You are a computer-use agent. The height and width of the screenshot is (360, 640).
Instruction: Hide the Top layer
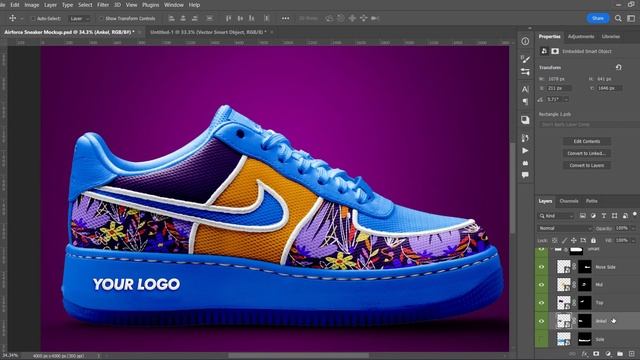(x=542, y=303)
